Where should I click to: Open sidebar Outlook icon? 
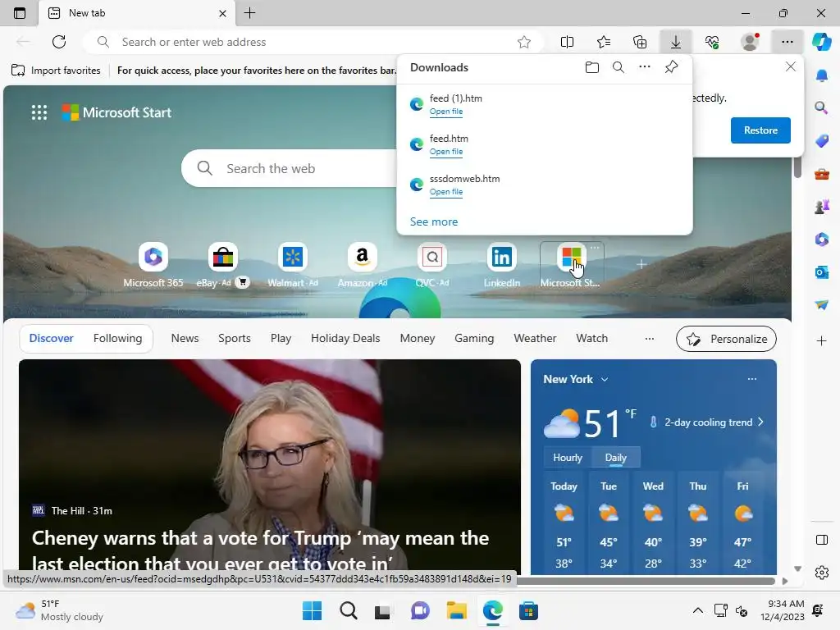(821, 272)
